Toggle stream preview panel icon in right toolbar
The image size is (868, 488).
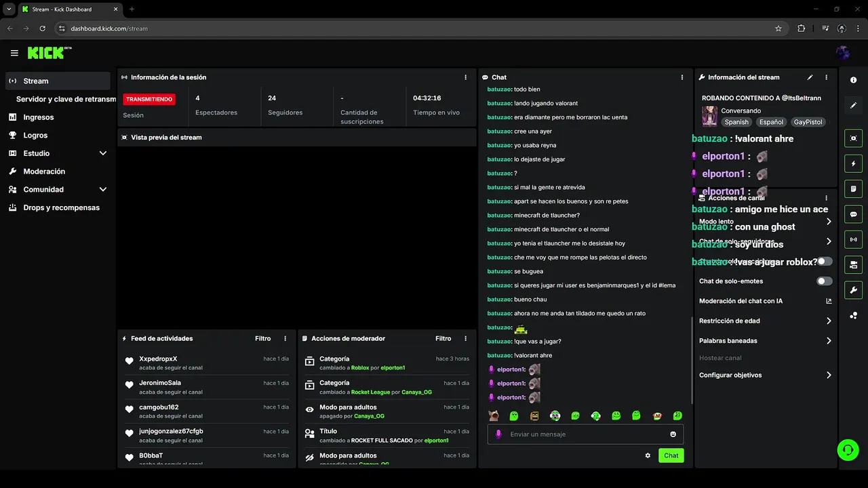coord(853,138)
